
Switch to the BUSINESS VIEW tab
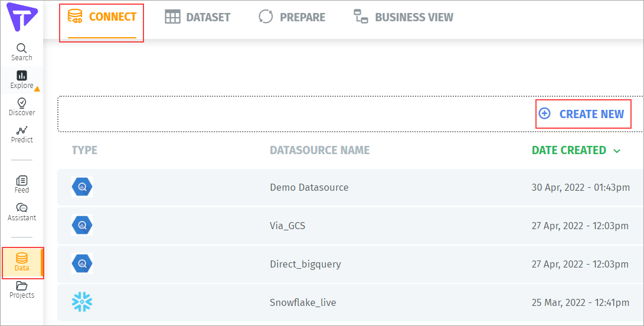(x=404, y=17)
